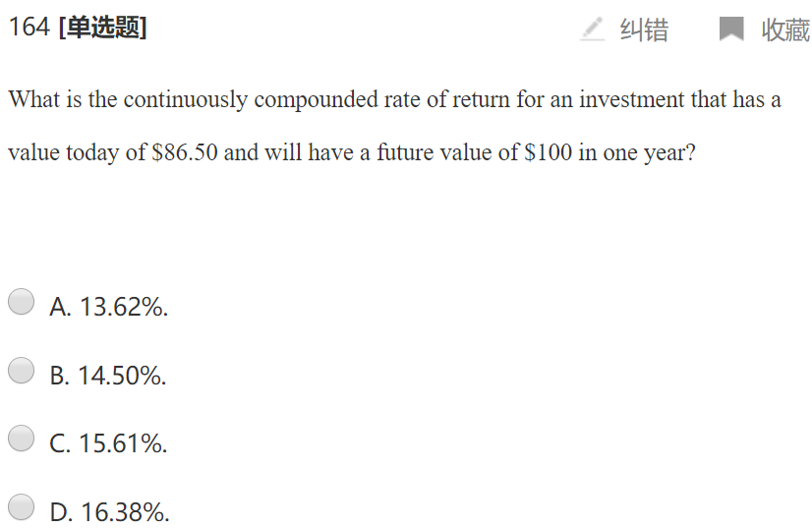Click the 纠错 text link
Screen dimensions: 812x528
(x=644, y=30)
